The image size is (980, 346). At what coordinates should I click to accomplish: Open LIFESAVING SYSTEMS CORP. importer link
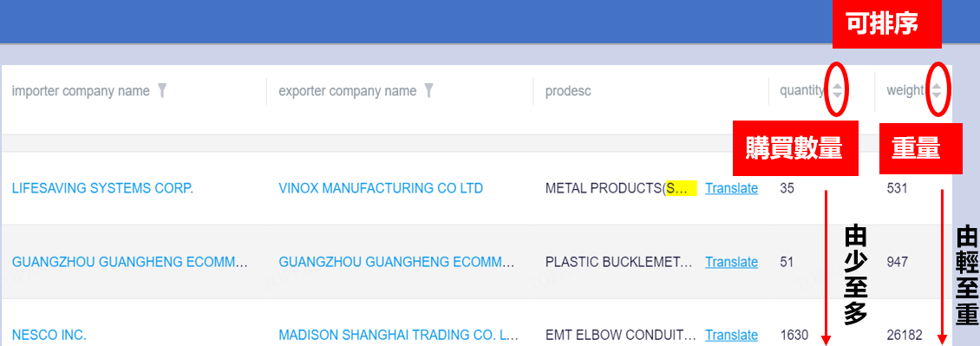102,188
